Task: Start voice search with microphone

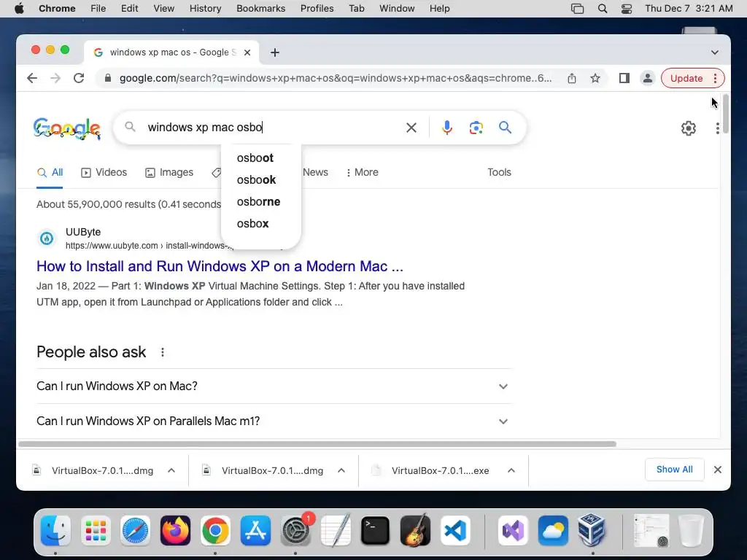Action: coord(447,128)
